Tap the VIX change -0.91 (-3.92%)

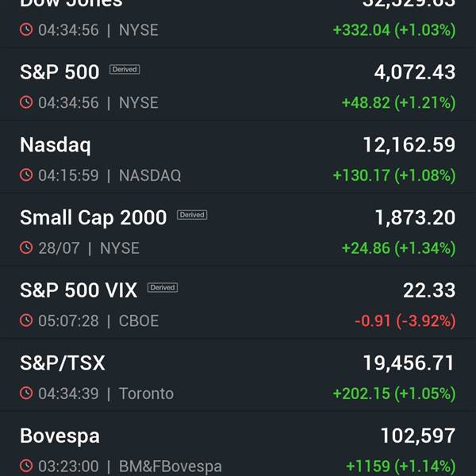click(405, 321)
